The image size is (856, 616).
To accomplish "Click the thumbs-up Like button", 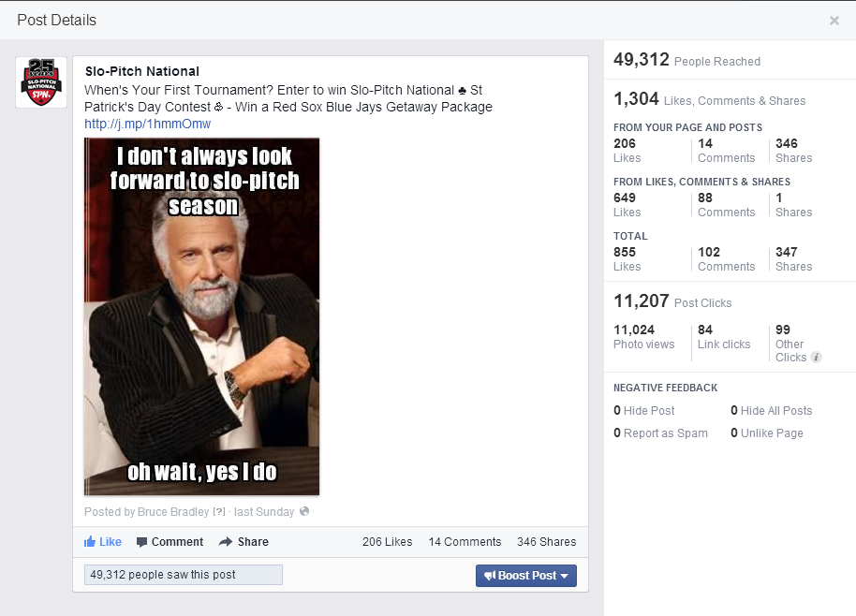I will (103, 542).
